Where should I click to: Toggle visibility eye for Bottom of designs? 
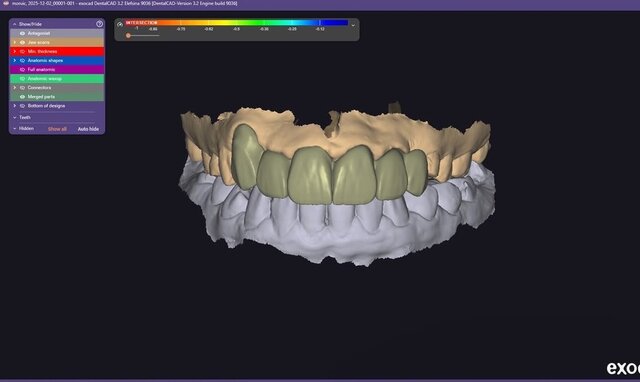point(22,106)
